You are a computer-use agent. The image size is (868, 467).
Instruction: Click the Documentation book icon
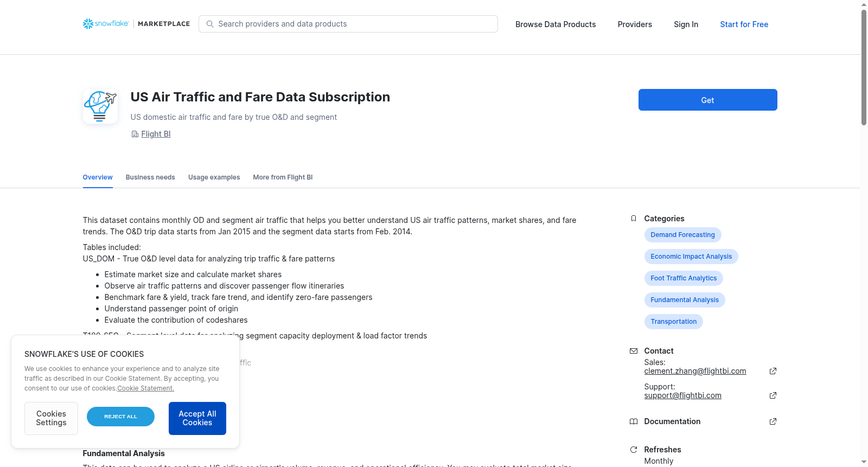pyautogui.click(x=634, y=421)
